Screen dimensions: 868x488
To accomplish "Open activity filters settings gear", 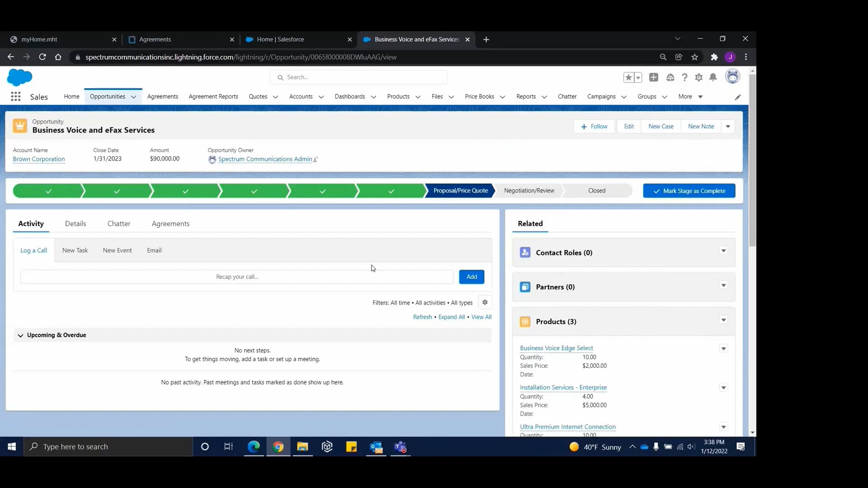I will [485, 302].
